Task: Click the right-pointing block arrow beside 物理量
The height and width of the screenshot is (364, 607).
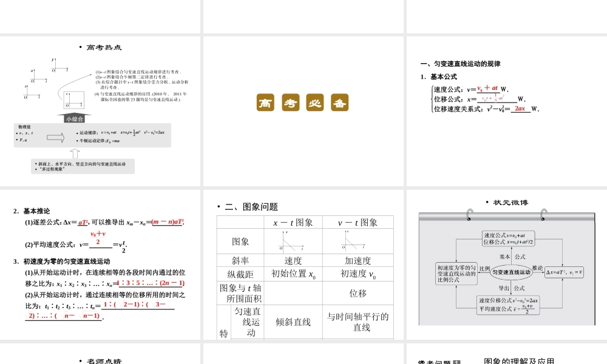Action: pos(56,137)
